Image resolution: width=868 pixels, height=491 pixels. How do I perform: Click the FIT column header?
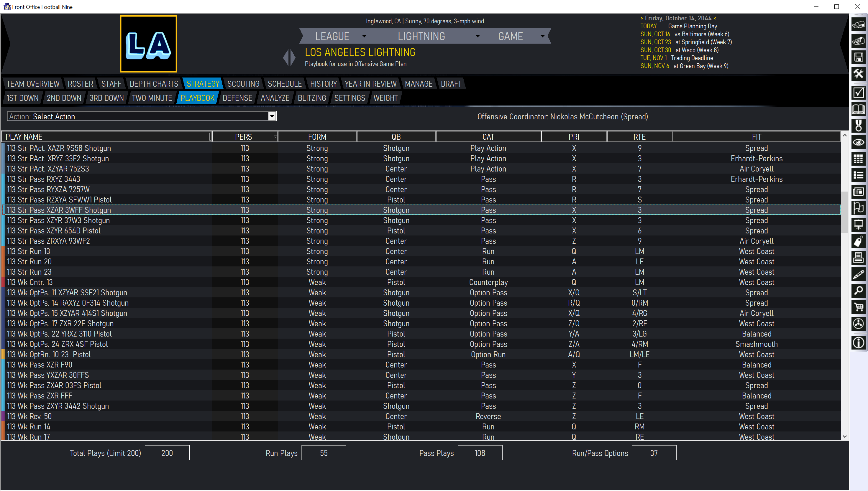pyautogui.click(x=756, y=137)
